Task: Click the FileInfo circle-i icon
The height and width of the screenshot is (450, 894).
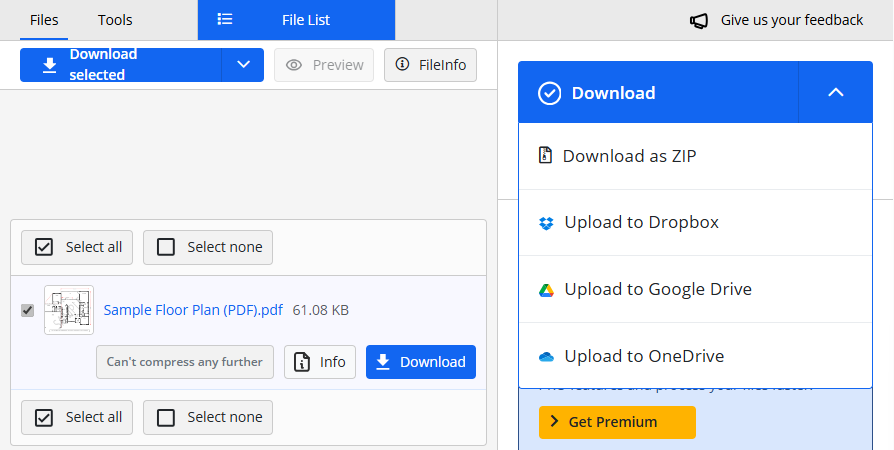Action: 402,65
